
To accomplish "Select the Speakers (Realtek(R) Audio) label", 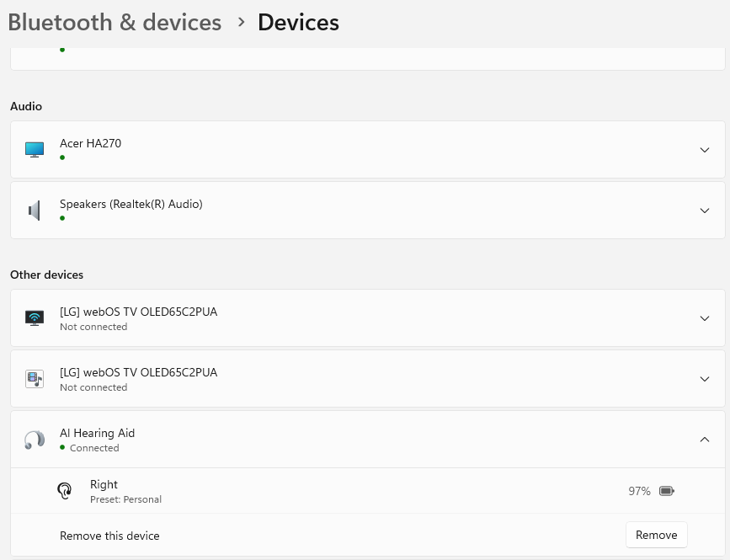I will pyautogui.click(x=131, y=204).
